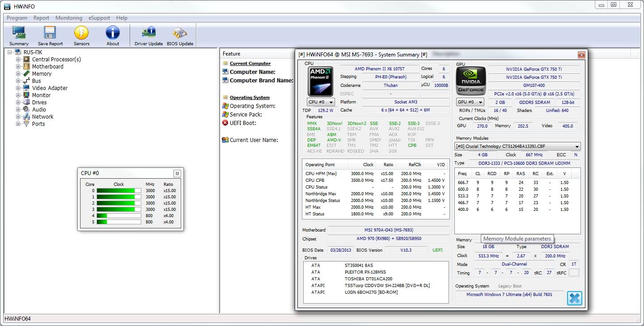Open the eSupport menu
Screen dimensions: 644x326
pyautogui.click(x=99, y=18)
